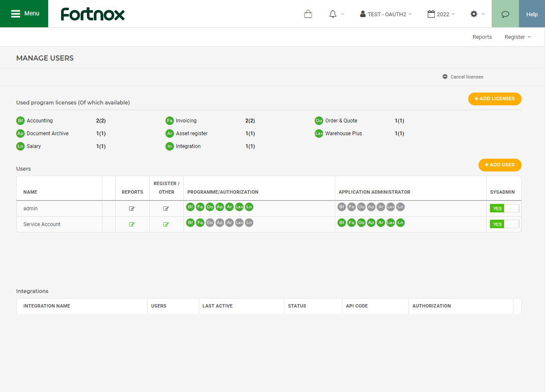Edit Reports permissions for Service Account
This screenshot has width=545, height=392.
pos(132,224)
